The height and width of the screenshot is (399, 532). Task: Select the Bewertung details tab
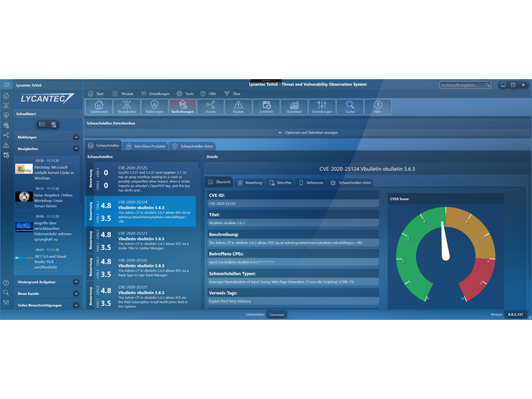tap(250, 182)
